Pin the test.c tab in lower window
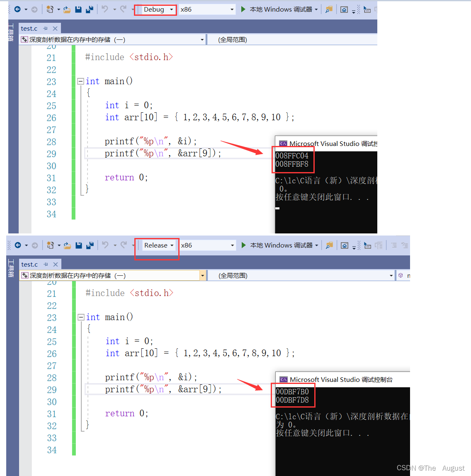The height and width of the screenshot is (476, 471). point(46,264)
